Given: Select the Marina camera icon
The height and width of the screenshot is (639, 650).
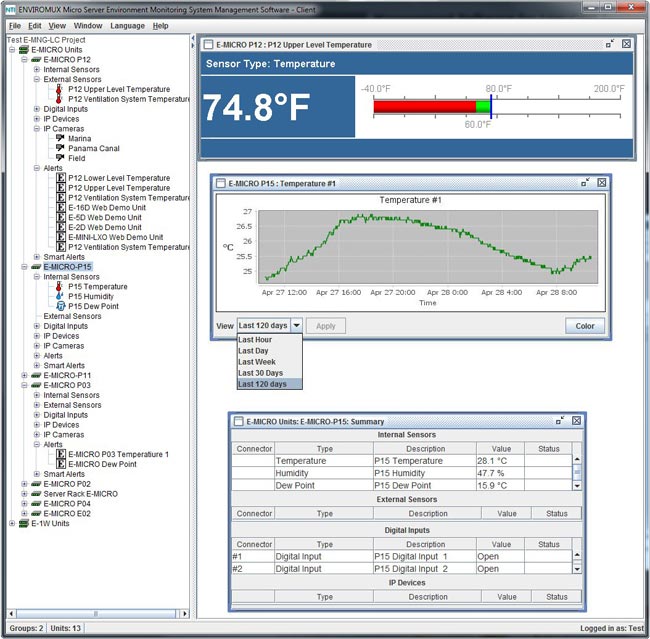Looking at the screenshot, I should [60, 138].
